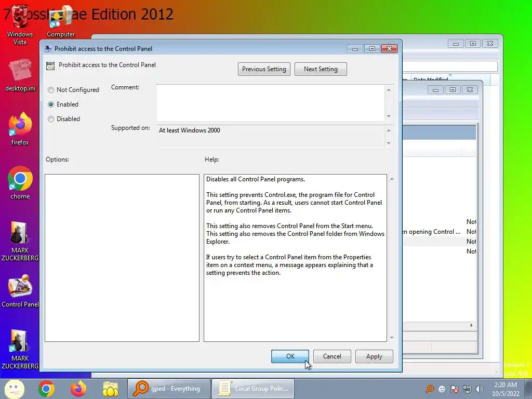532x399 pixels.
Task: Open the volume speaker tray icon
Action: pyautogui.click(x=480, y=389)
